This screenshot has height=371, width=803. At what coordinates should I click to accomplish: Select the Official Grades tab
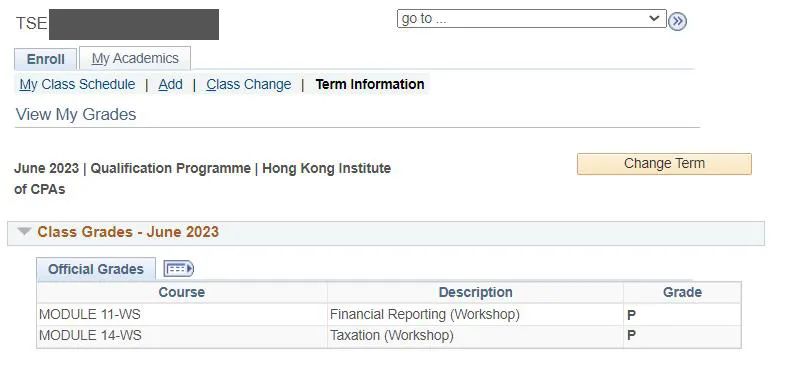tap(96, 269)
